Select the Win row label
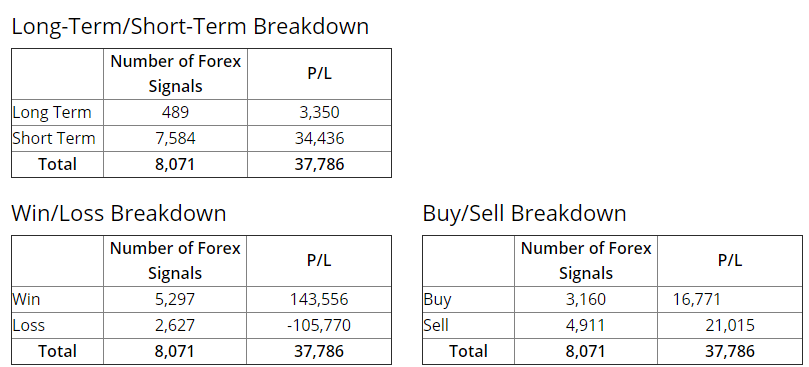This screenshot has height=367, width=809. 26,299
